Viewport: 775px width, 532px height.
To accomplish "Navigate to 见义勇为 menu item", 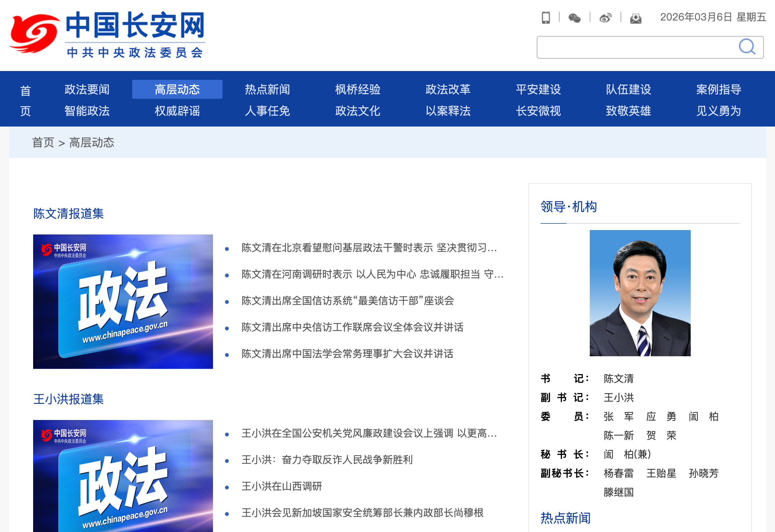I will [718, 111].
